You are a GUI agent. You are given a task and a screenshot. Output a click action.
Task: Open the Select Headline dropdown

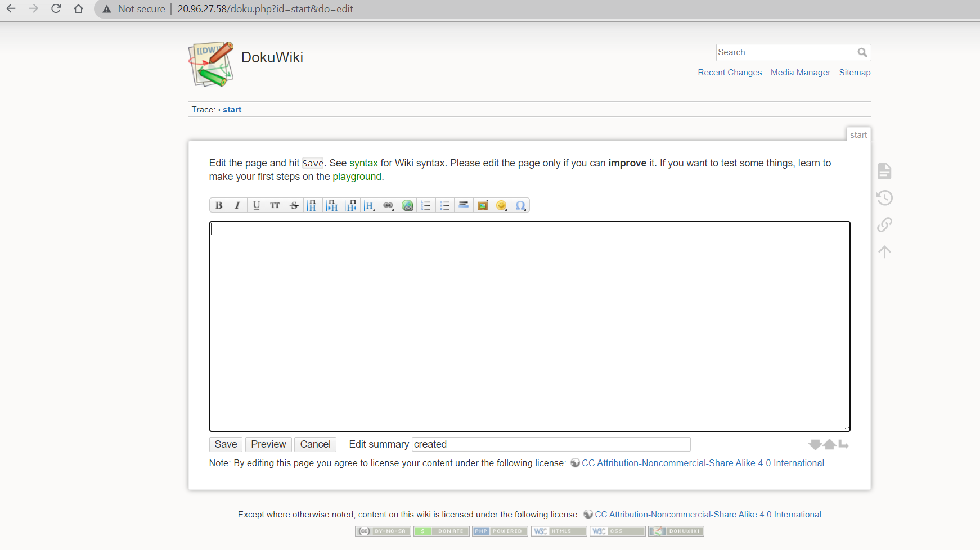pos(370,205)
